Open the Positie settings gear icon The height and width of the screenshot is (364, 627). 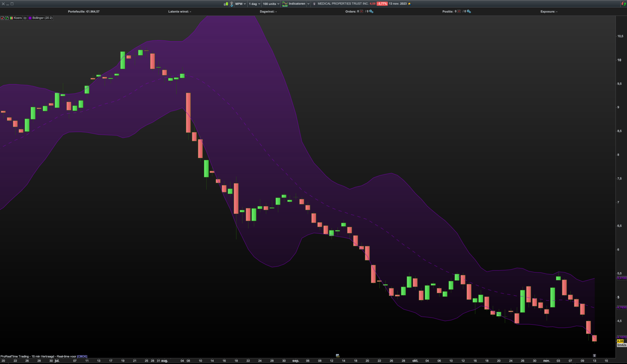(x=469, y=11)
